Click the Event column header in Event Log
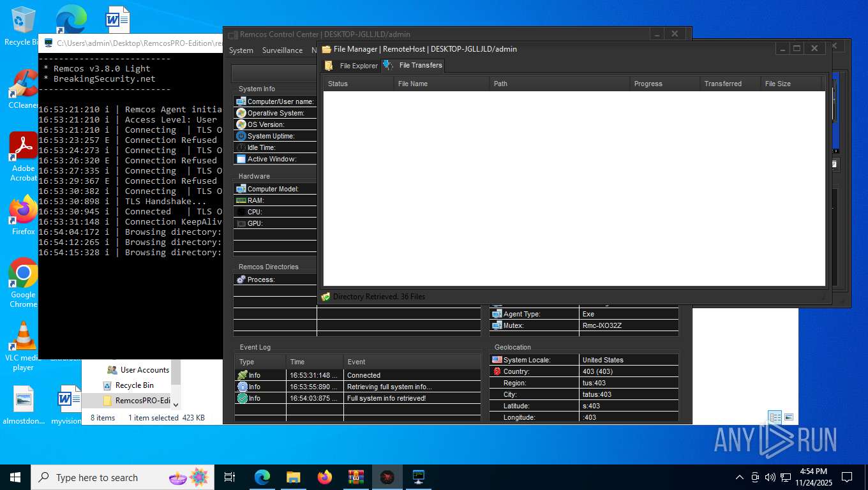 tap(412, 362)
